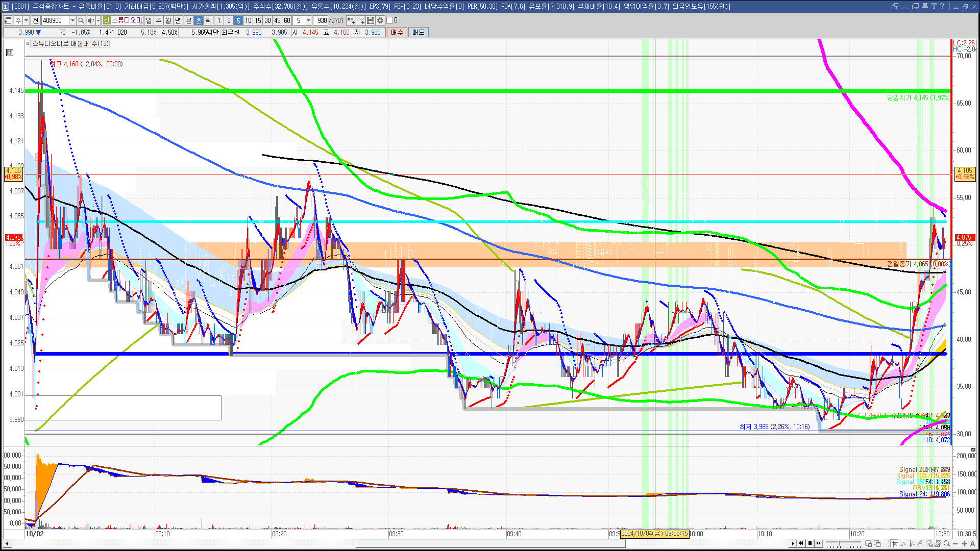The width and height of the screenshot is (980, 551).
Task: Toggle the D checkbox in toolbar
Action: point(390,20)
